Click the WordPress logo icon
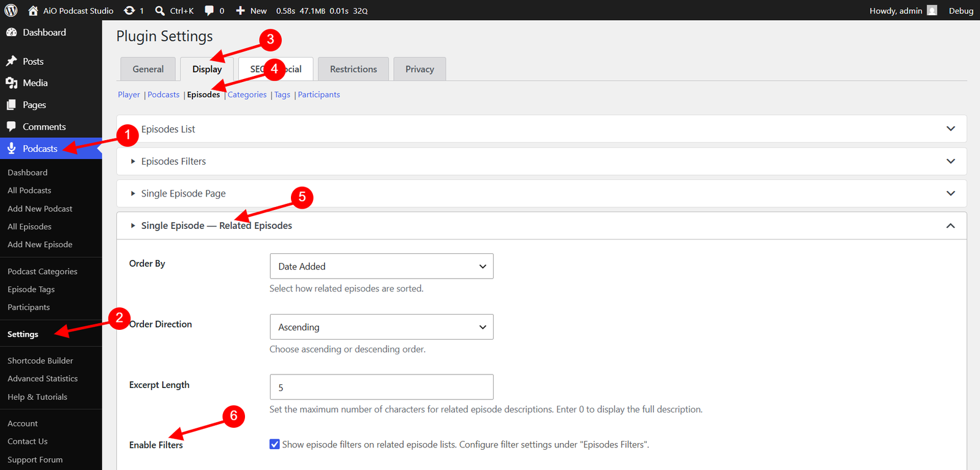The width and height of the screenshot is (980, 470). click(11, 10)
